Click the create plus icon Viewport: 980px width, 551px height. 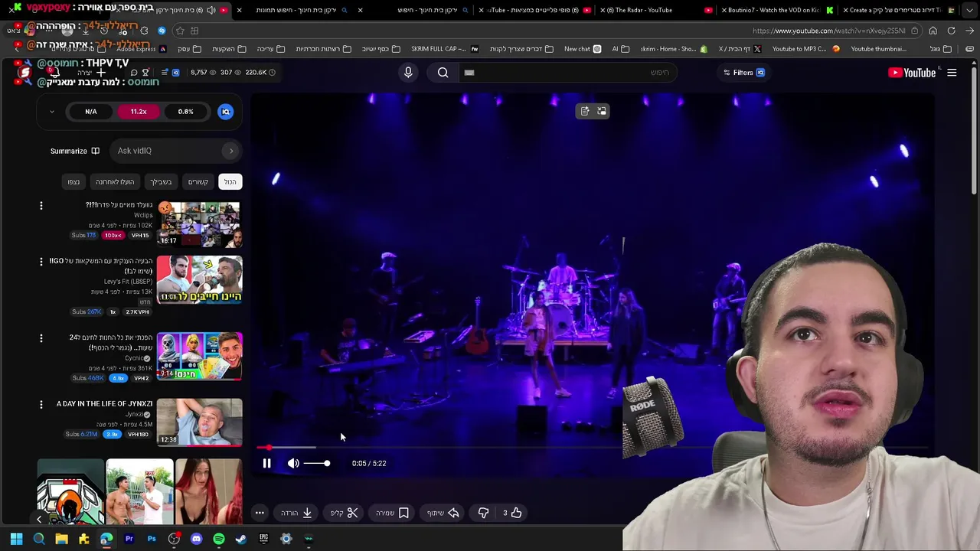coord(100,73)
